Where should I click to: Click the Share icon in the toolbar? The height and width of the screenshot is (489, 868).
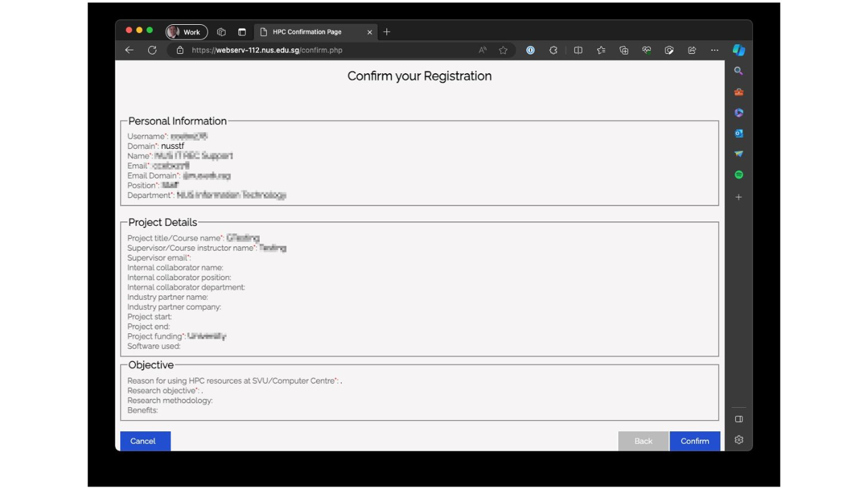click(x=692, y=50)
